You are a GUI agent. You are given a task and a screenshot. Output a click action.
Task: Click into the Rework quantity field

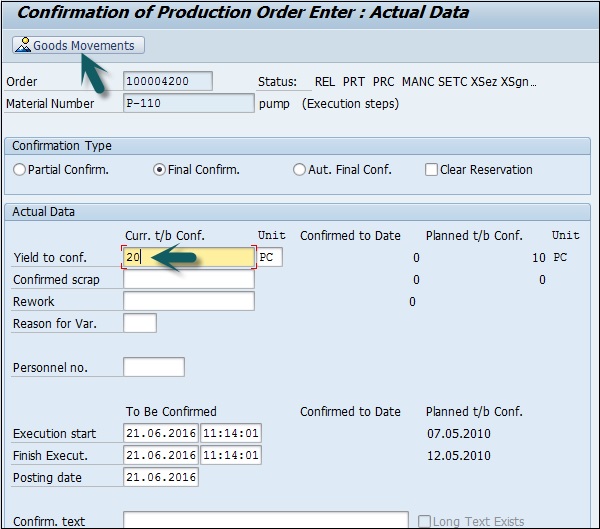(188, 302)
